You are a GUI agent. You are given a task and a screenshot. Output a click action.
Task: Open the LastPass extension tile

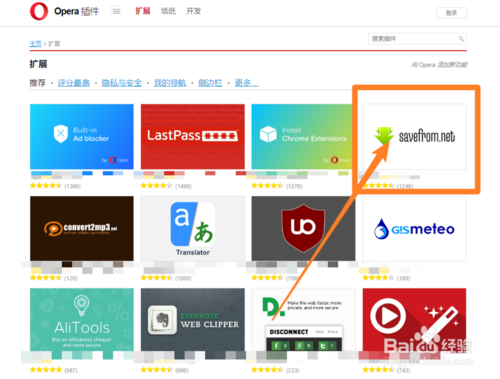pyautogui.click(x=193, y=137)
